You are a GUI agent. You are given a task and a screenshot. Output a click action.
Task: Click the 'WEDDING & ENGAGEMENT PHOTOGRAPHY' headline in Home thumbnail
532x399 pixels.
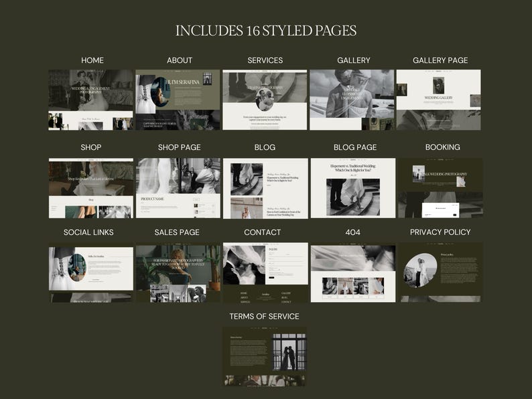pyautogui.click(x=90, y=90)
